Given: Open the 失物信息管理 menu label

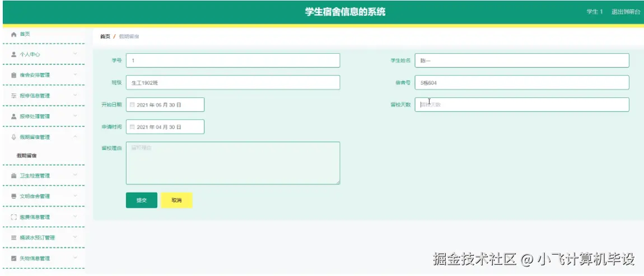Looking at the screenshot, I should pyautogui.click(x=35, y=258).
